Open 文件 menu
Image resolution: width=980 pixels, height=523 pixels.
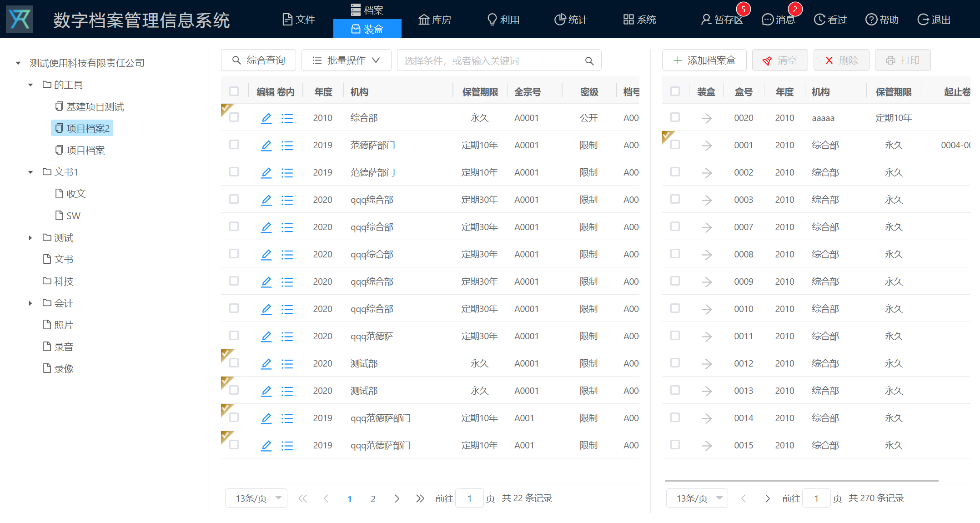pyautogui.click(x=299, y=20)
